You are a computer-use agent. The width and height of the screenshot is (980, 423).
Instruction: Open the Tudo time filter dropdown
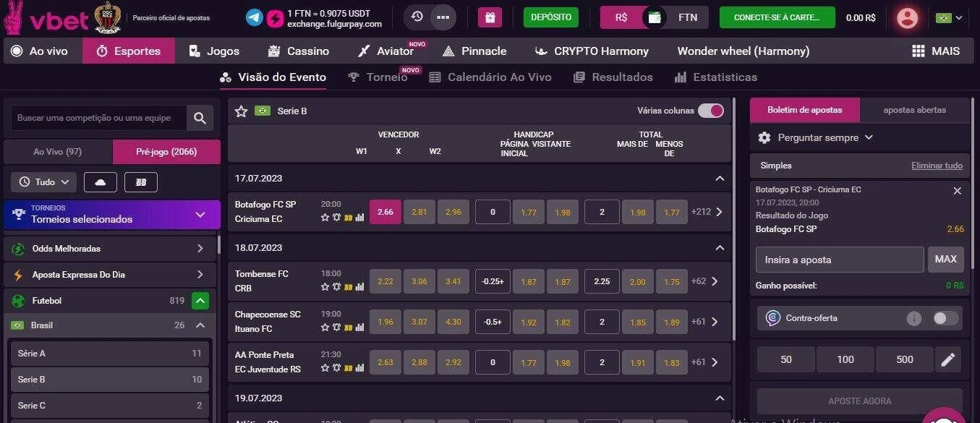click(x=44, y=182)
